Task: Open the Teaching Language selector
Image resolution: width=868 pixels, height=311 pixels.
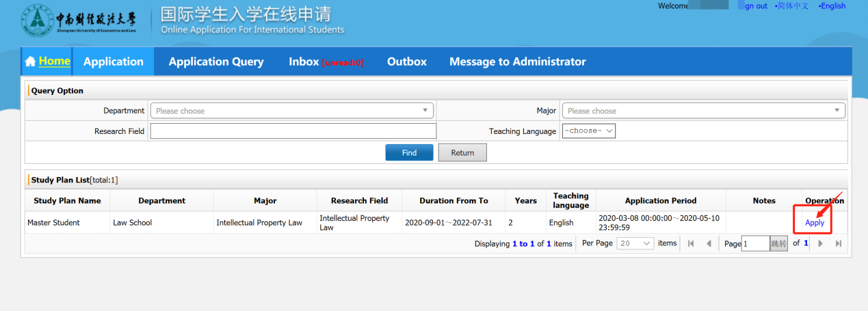Action: click(588, 131)
